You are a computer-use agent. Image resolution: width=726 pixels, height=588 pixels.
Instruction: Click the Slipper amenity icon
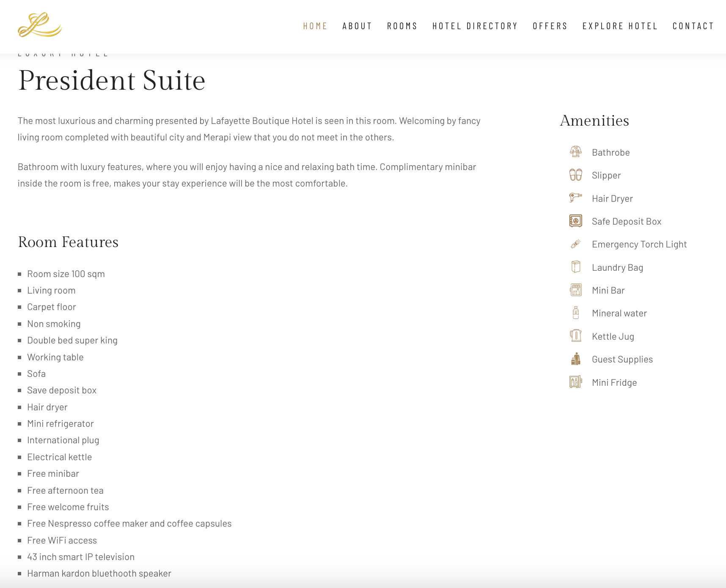[x=575, y=175]
